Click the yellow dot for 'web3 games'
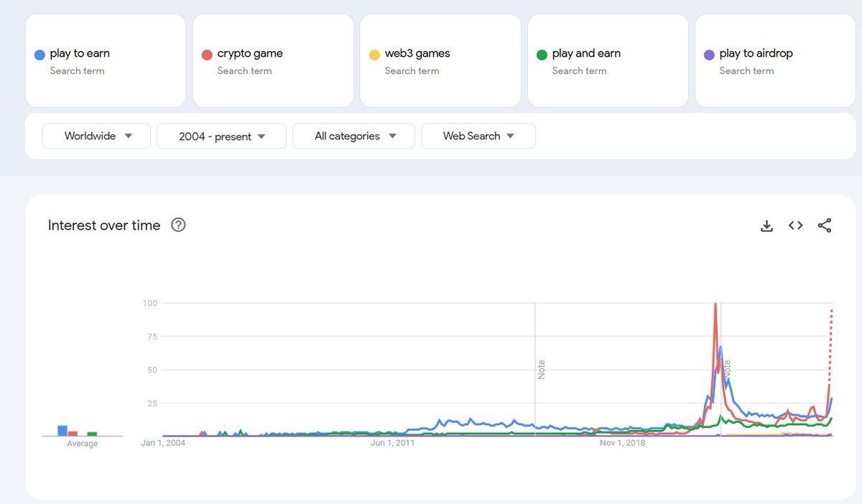 (373, 53)
